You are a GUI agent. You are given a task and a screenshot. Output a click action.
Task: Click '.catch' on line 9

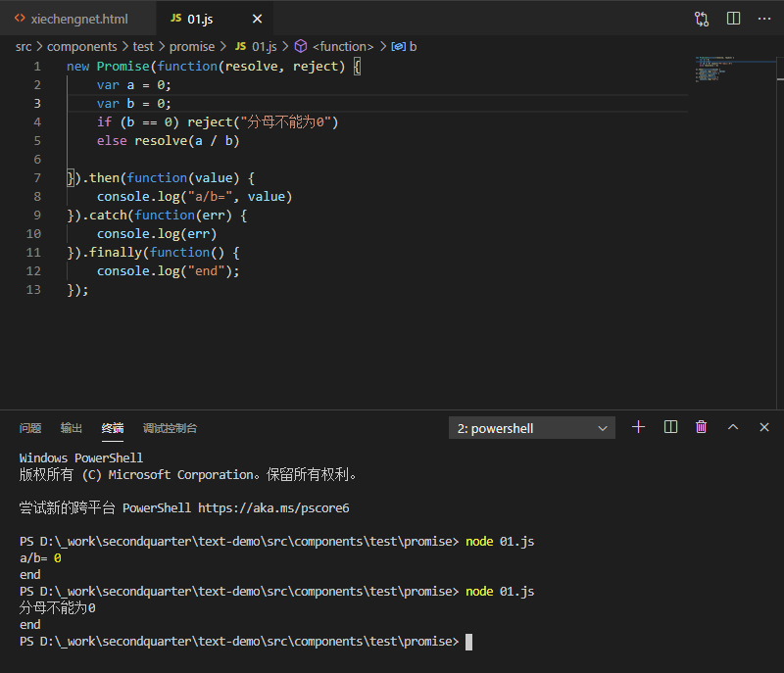[x=105, y=216]
